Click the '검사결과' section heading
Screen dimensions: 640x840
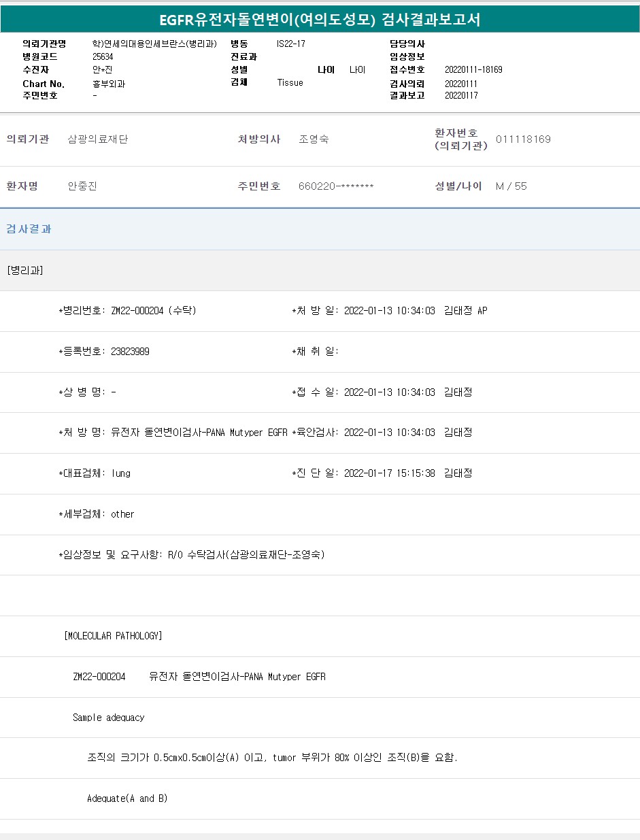29,229
